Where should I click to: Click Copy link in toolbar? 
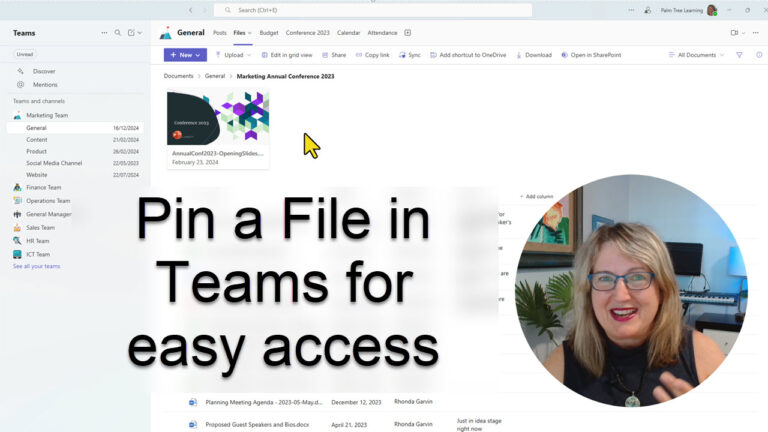pyautogui.click(x=372, y=55)
